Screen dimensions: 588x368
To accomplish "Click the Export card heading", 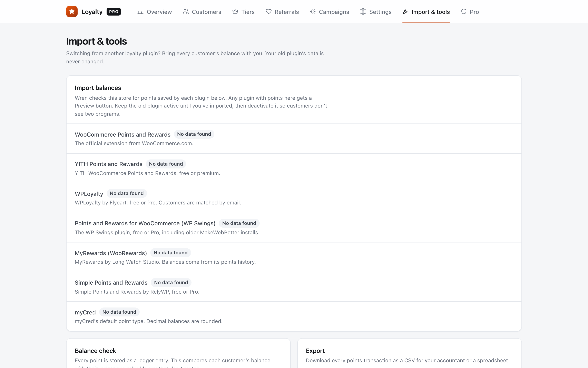I will point(315,351).
